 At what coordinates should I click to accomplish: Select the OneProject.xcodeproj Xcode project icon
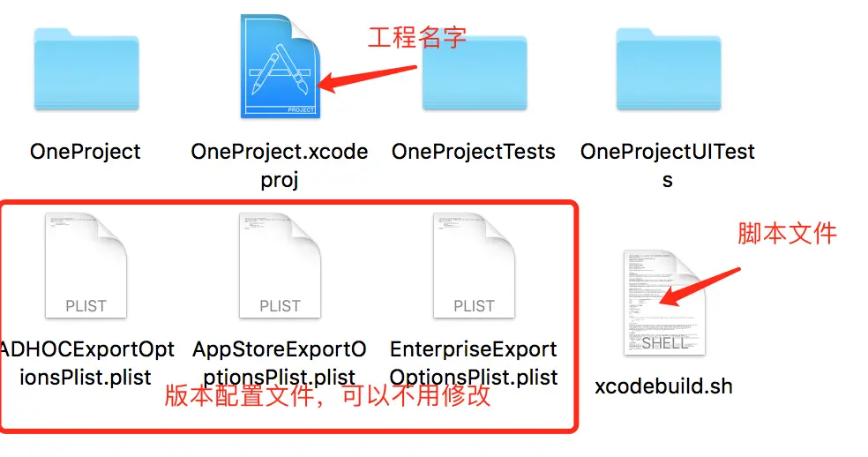[x=281, y=66]
